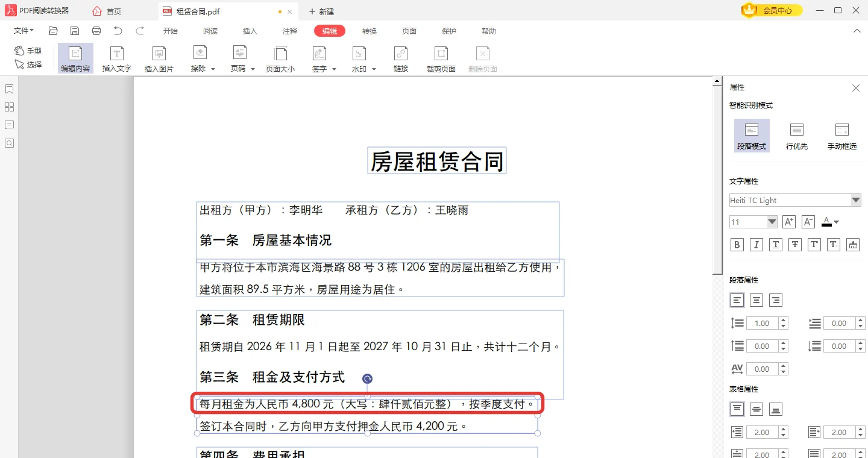Open the 文件 file menu
Viewport: 868px width, 458px height.
pos(24,31)
